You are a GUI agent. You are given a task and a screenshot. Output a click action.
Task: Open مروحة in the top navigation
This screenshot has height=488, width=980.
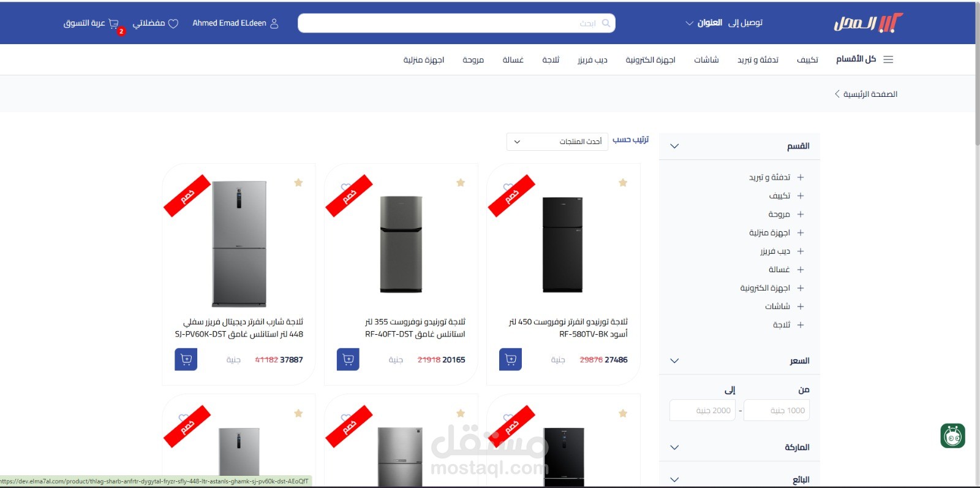pos(473,59)
